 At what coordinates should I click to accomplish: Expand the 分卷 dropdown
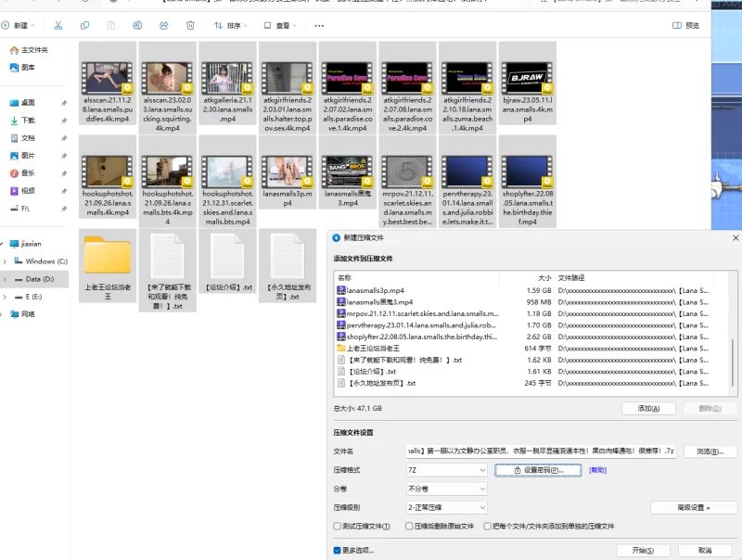(446, 489)
